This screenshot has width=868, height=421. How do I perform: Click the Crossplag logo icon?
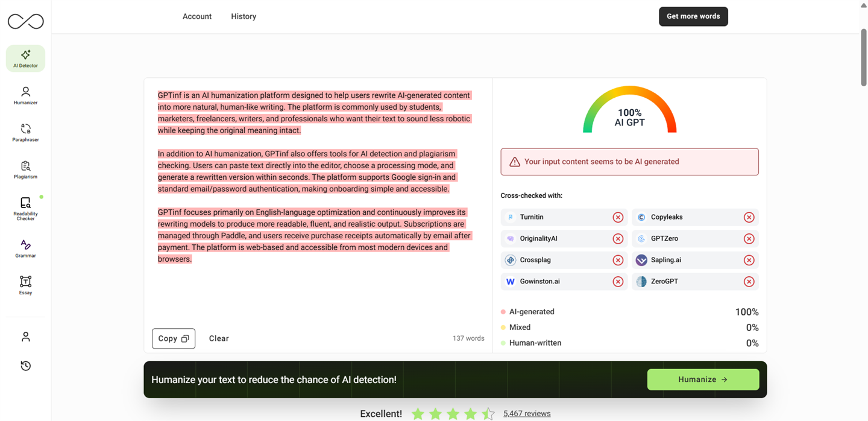coord(511,260)
